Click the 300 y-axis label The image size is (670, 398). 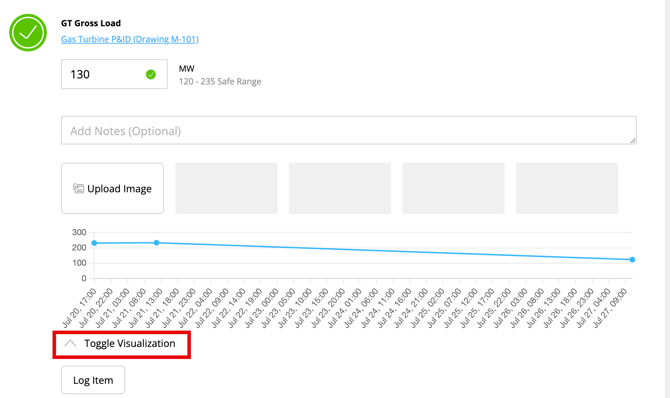[79, 232]
